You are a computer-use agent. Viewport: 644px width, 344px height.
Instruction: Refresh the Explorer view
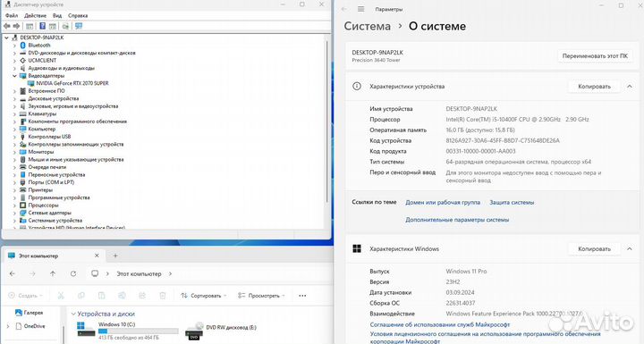pyautogui.click(x=73, y=273)
